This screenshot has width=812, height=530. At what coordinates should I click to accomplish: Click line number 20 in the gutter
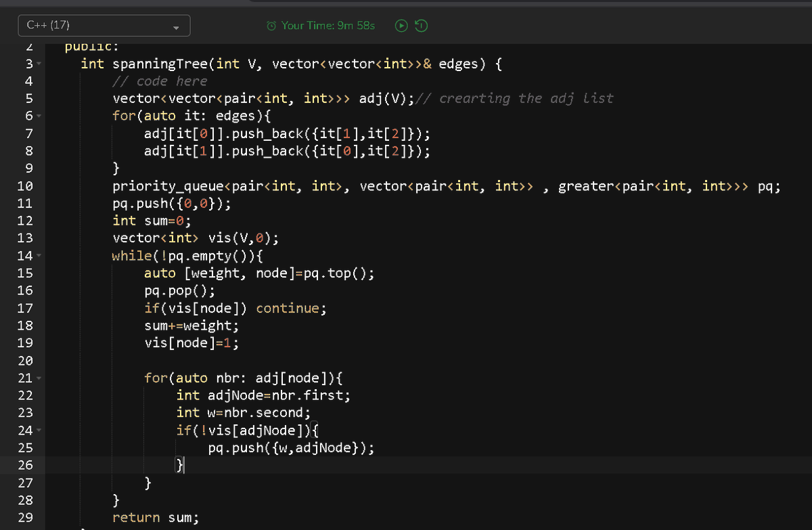24,361
